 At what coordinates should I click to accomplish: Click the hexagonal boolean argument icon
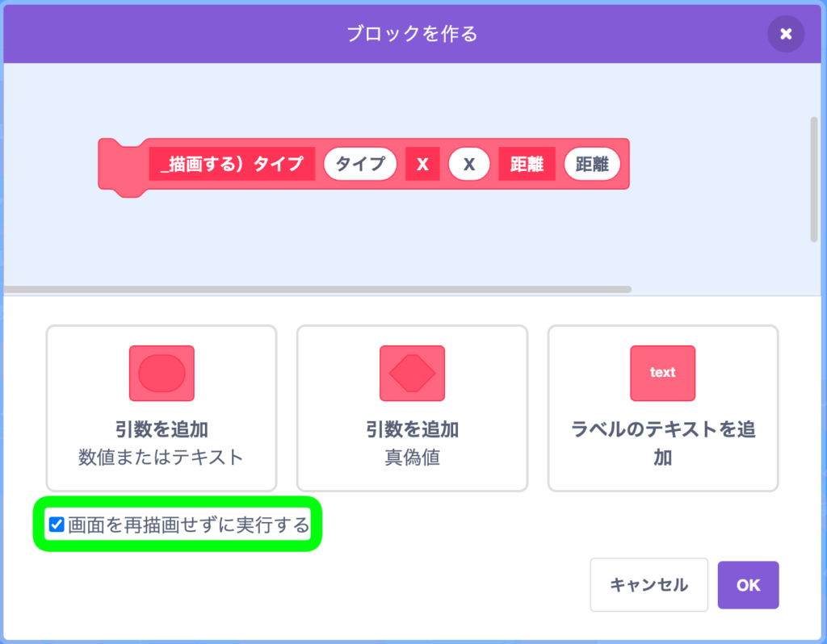(412, 373)
